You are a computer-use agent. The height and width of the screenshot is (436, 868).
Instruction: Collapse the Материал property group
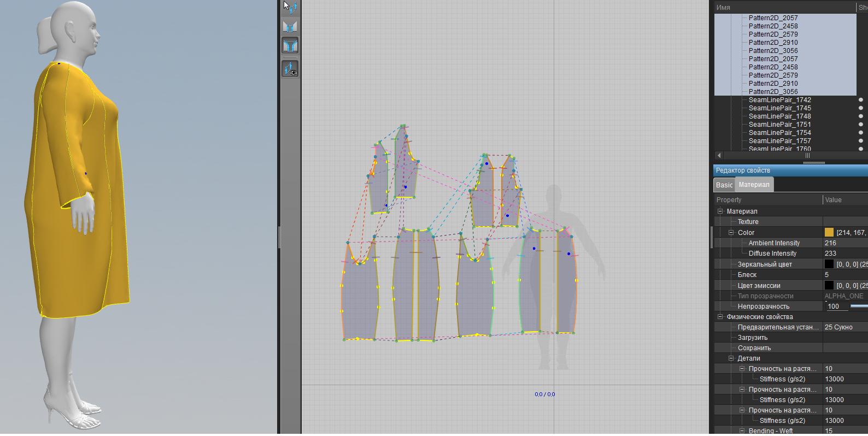[720, 211]
